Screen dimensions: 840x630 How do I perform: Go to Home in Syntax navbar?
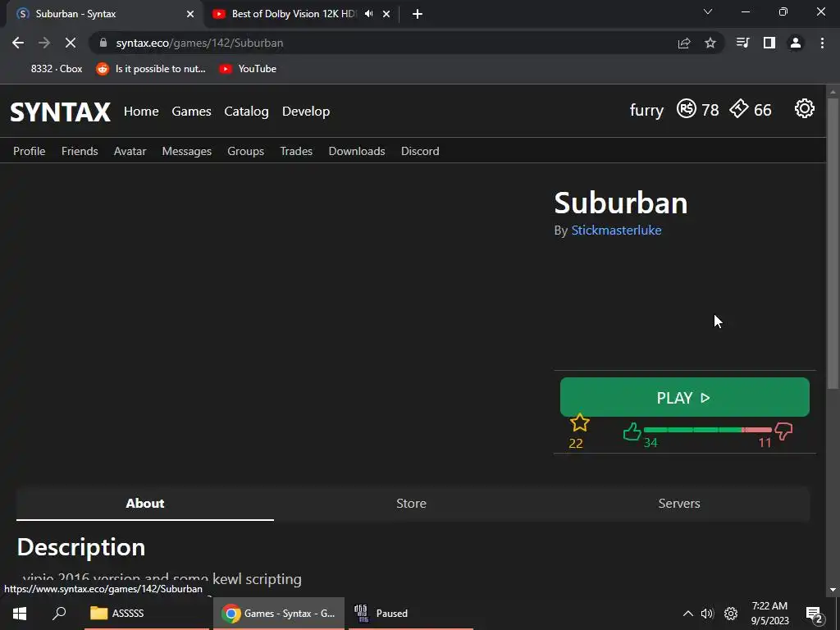click(x=141, y=112)
